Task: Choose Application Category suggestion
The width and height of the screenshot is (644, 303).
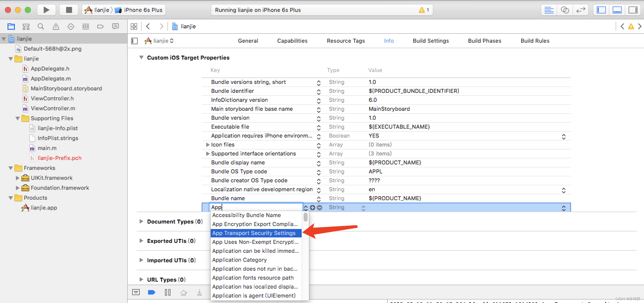Action: [x=256, y=260]
